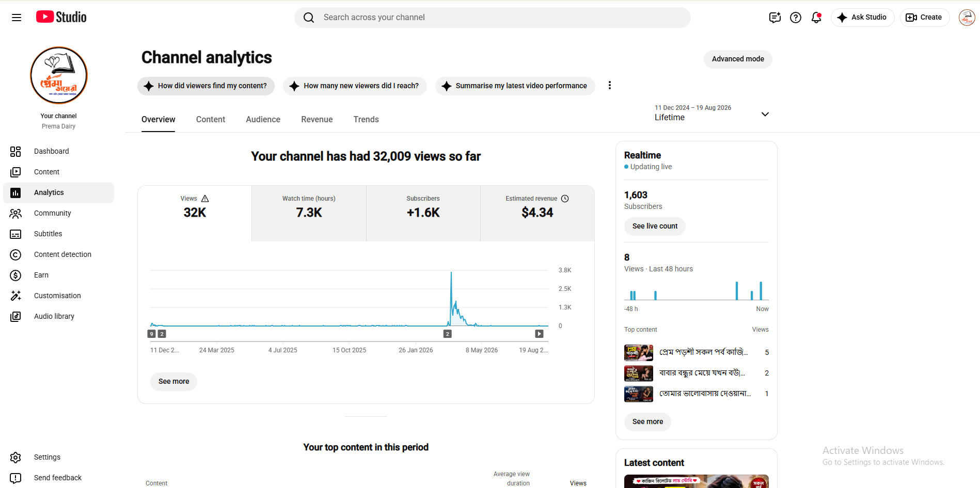Select the Watch time (hours) metric card
Screen dimensions: 980x488
click(x=309, y=213)
